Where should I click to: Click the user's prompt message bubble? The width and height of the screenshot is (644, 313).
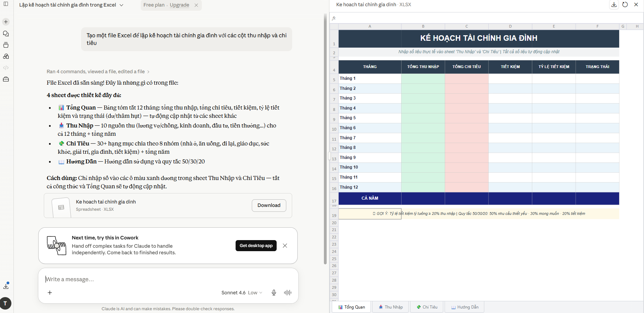[x=187, y=39]
